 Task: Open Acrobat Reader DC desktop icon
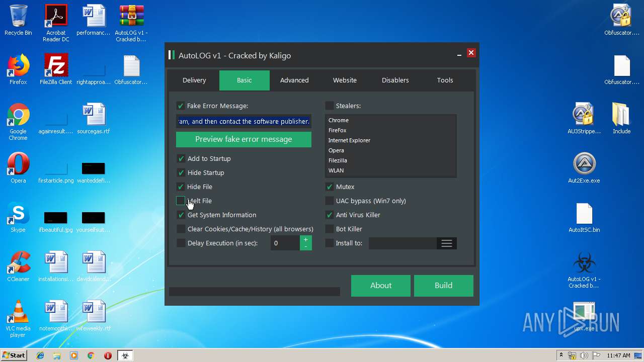click(x=56, y=23)
